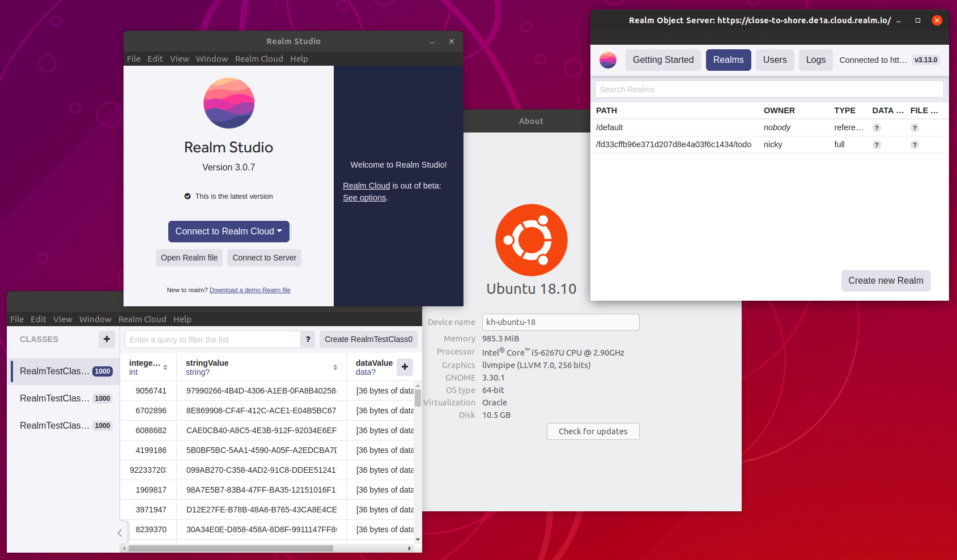957x560 pixels.
Task: Click the TYPE column header
Action: pos(845,111)
